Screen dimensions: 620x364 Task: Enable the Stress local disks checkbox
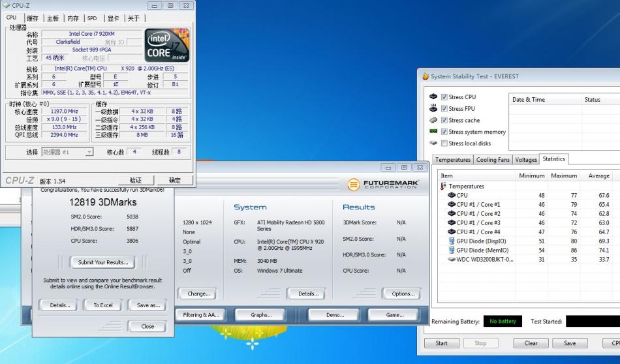[x=444, y=143]
